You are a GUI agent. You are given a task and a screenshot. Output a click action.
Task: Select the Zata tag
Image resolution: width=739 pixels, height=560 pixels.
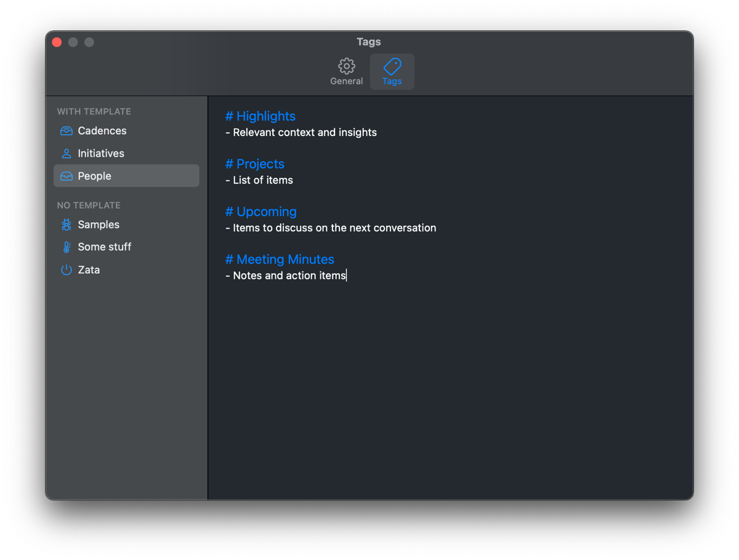click(126, 270)
